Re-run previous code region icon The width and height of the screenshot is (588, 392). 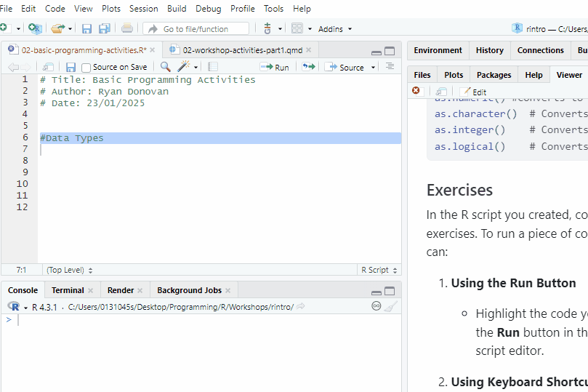pyautogui.click(x=309, y=67)
